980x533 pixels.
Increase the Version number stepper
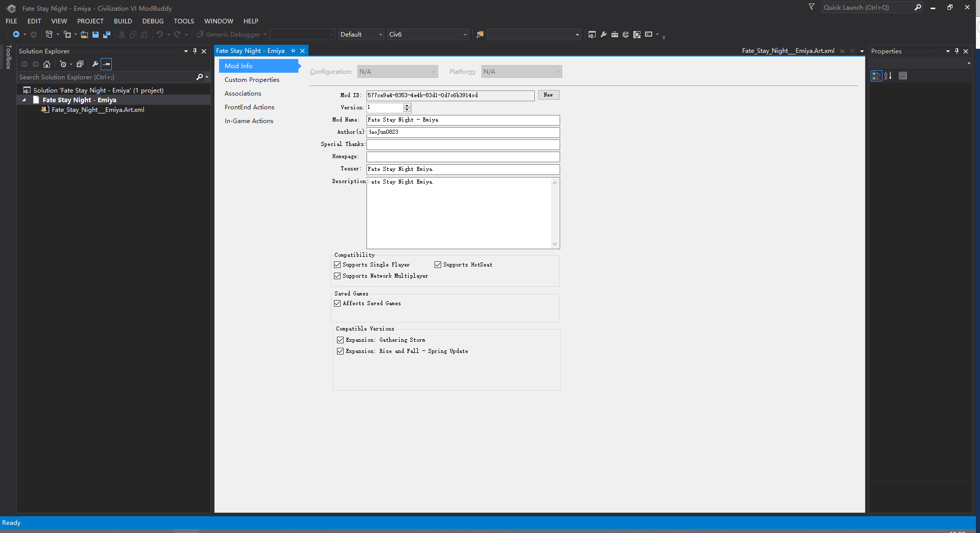[x=407, y=105]
